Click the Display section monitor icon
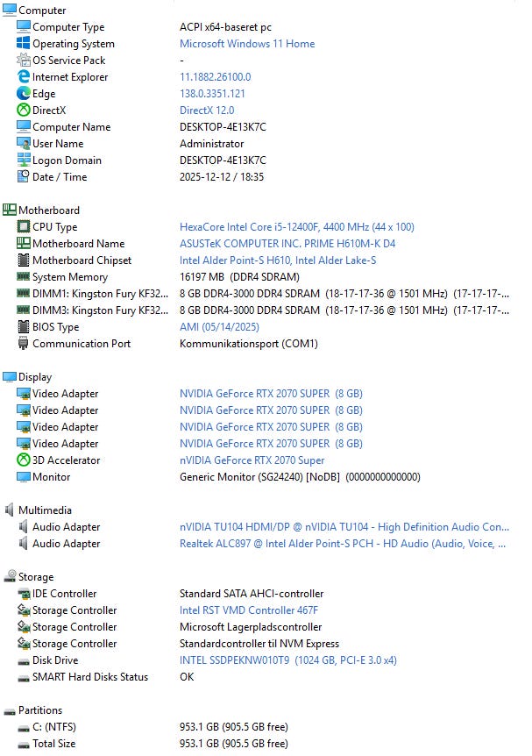 click(x=10, y=377)
